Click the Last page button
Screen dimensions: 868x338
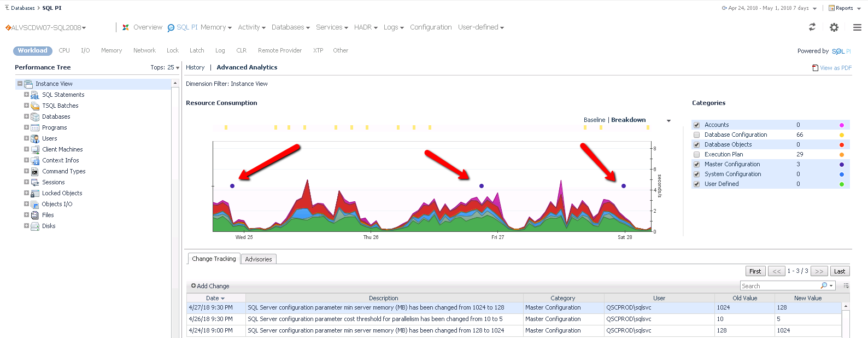coord(840,271)
